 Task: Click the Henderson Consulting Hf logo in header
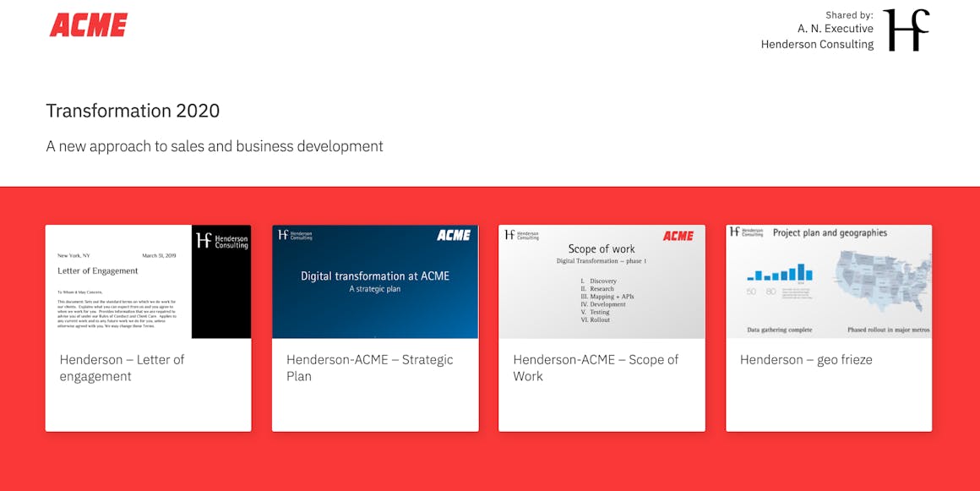pos(906,30)
